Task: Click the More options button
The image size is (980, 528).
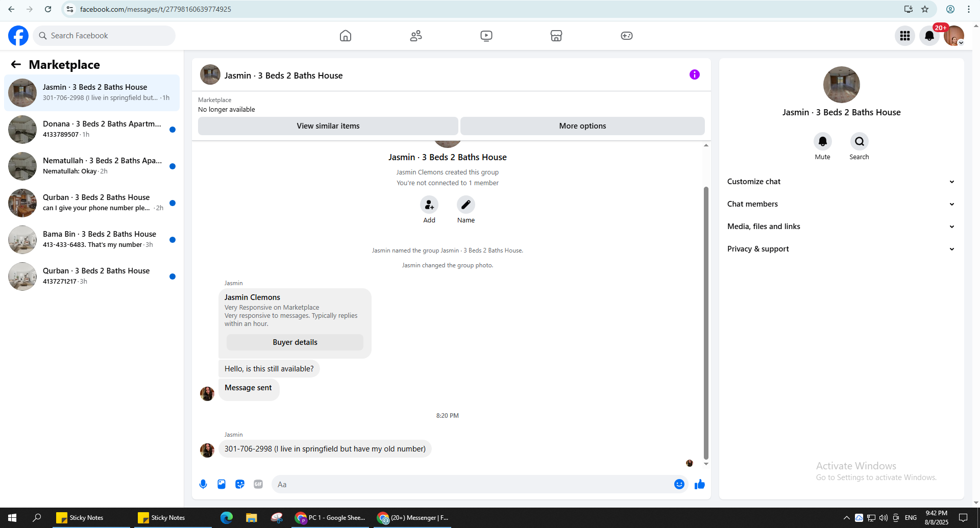Action: (582, 126)
